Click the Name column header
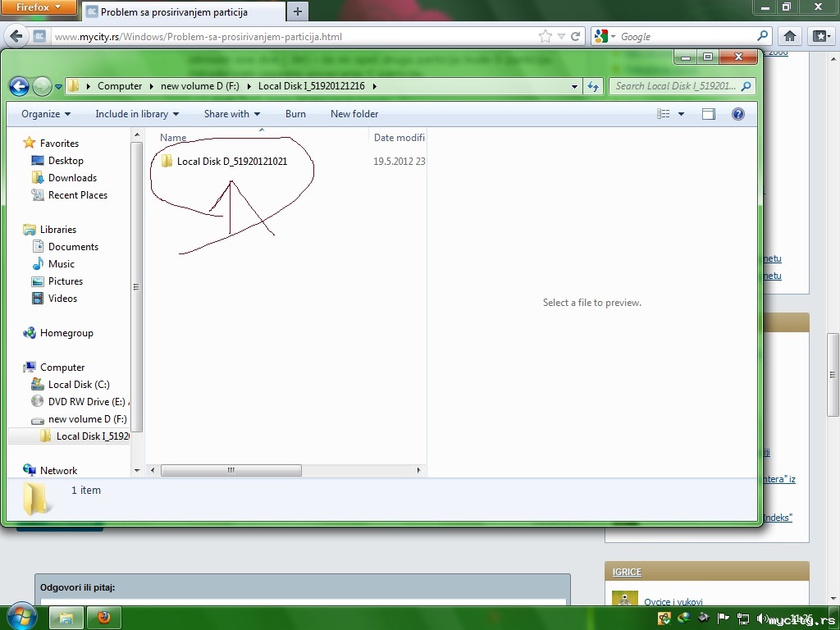Viewport: 840px width, 630px height. click(x=173, y=138)
